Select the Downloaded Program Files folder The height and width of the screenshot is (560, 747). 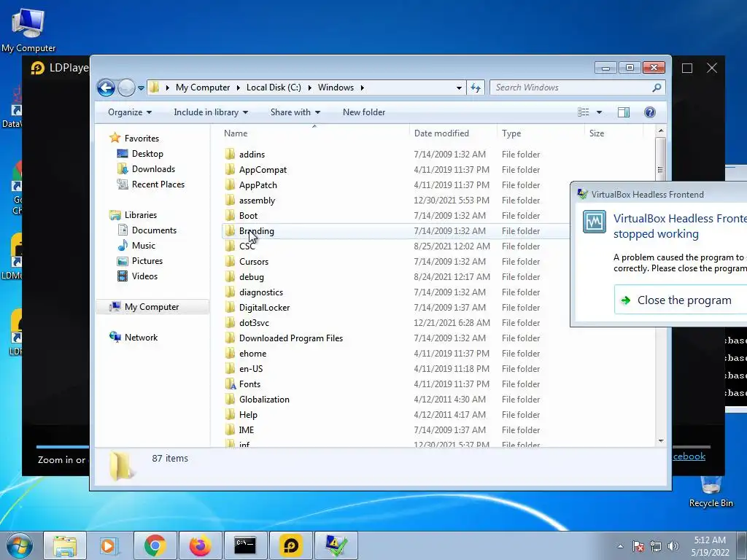[291, 338]
